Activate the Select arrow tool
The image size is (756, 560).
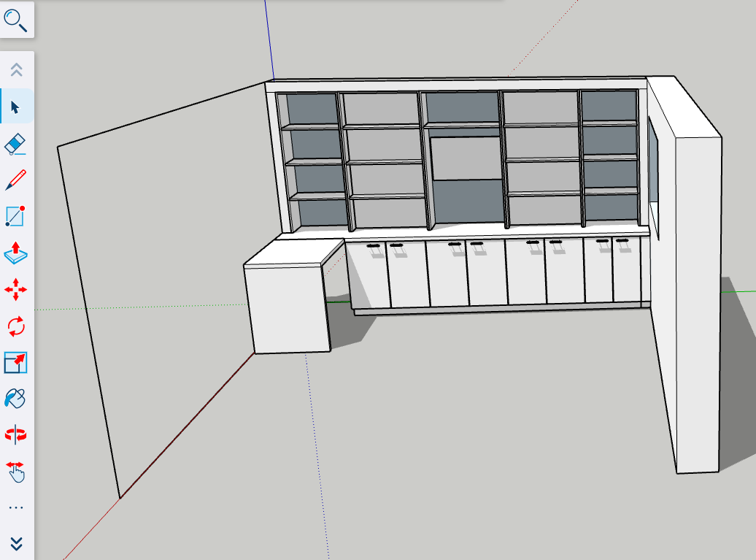pyautogui.click(x=16, y=106)
